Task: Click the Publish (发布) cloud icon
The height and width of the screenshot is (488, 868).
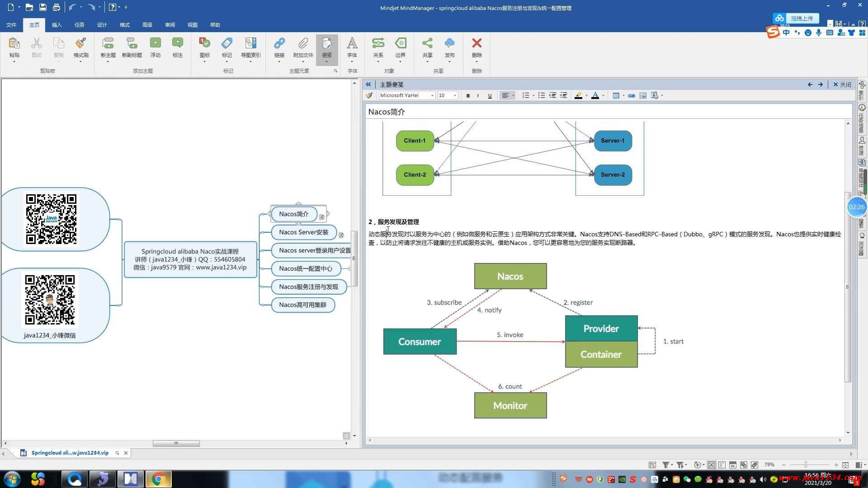Action: [x=449, y=43]
